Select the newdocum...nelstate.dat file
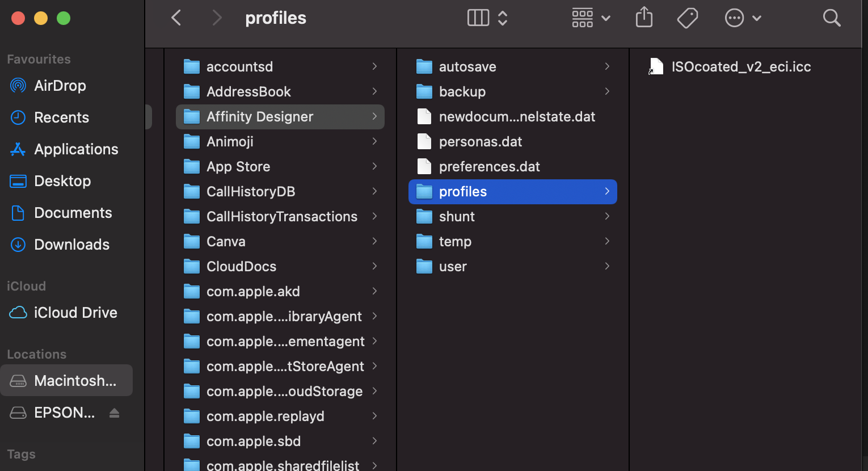This screenshot has width=868, height=471. (513, 117)
